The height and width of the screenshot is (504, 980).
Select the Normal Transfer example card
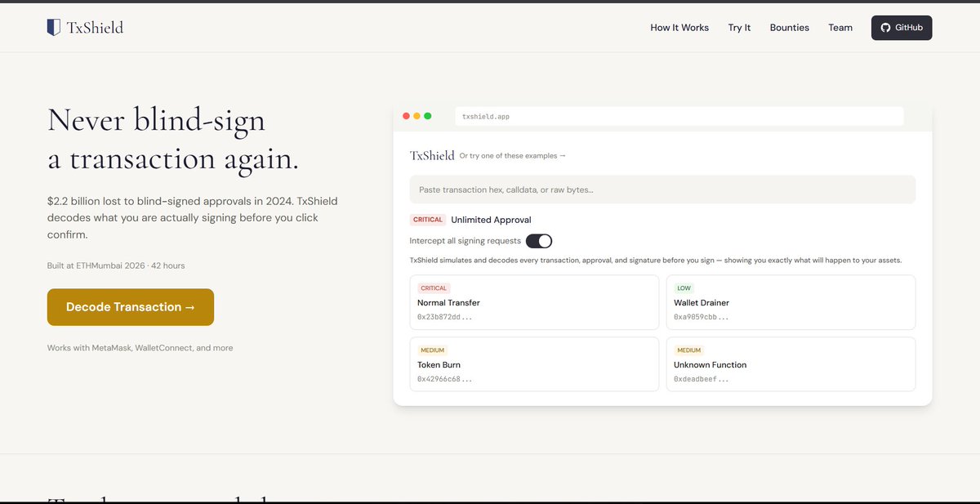534,302
